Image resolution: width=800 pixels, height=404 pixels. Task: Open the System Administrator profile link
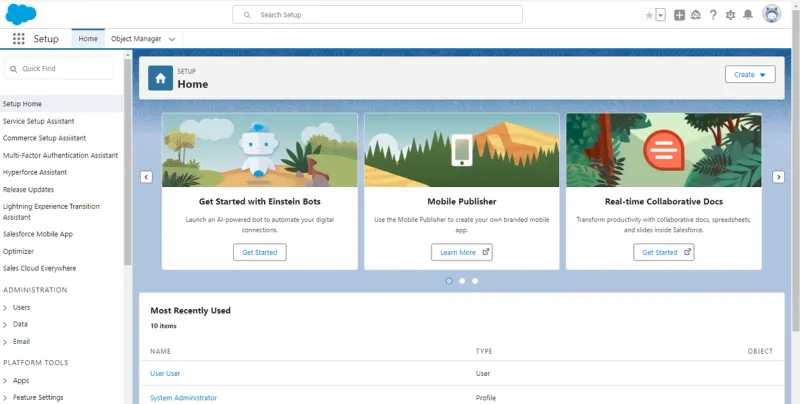pos(183,398)
